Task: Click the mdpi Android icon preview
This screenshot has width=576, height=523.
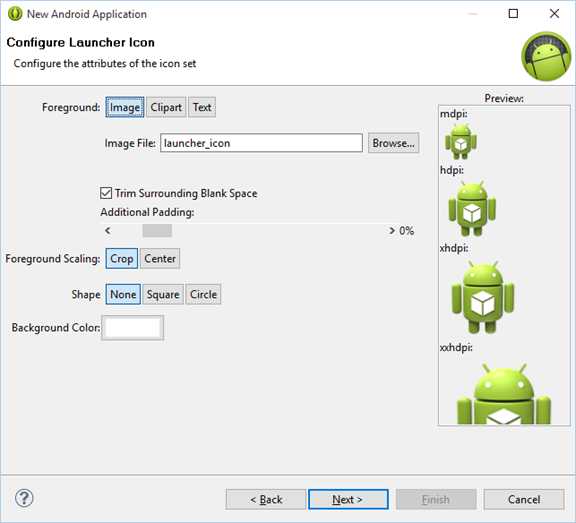Action: point(461,141)
